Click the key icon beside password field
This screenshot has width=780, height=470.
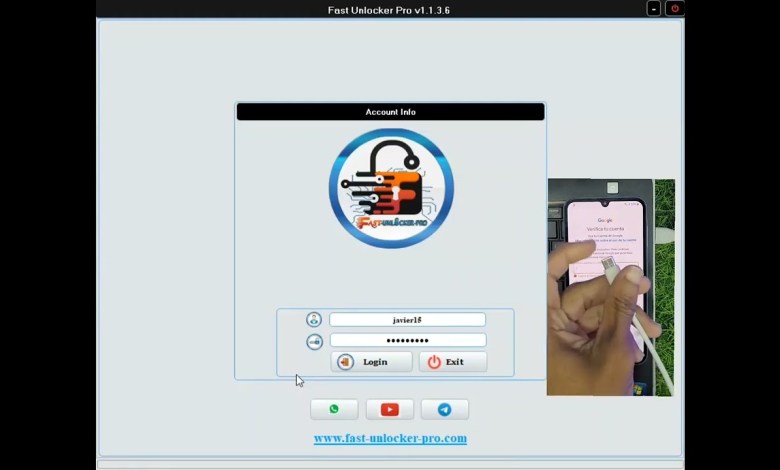click(314, 341)
